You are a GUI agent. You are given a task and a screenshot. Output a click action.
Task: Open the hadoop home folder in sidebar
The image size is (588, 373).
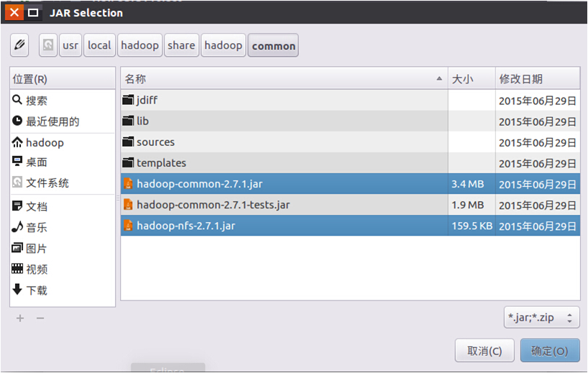pyautogui.click(x=45, y=142)
